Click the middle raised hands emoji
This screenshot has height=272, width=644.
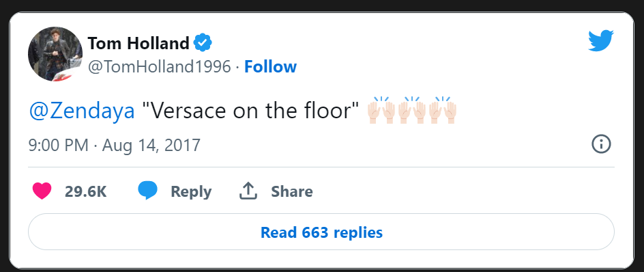coord(412,110)
